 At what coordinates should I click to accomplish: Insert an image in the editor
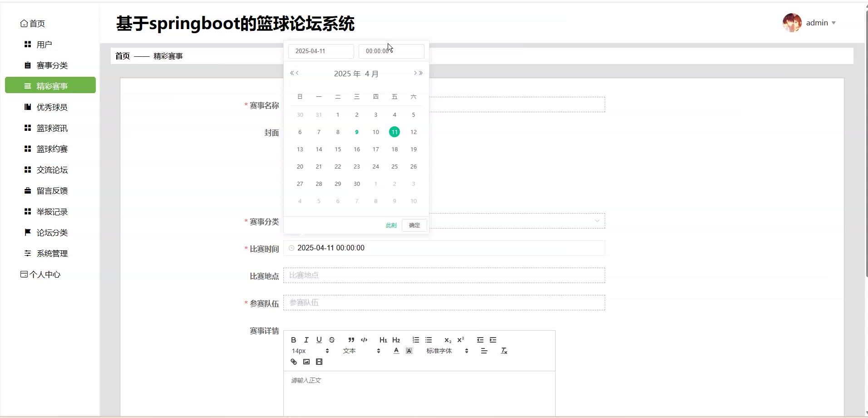(306, 362)
